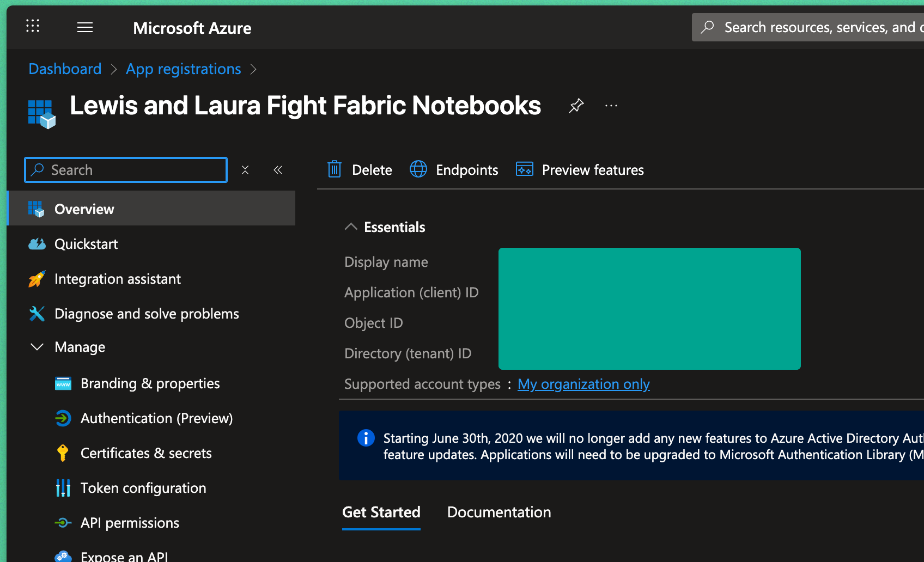Click the Overview grid icon in sidebar
The width and height of the screenshot is (924, 562).
[37, 209]
